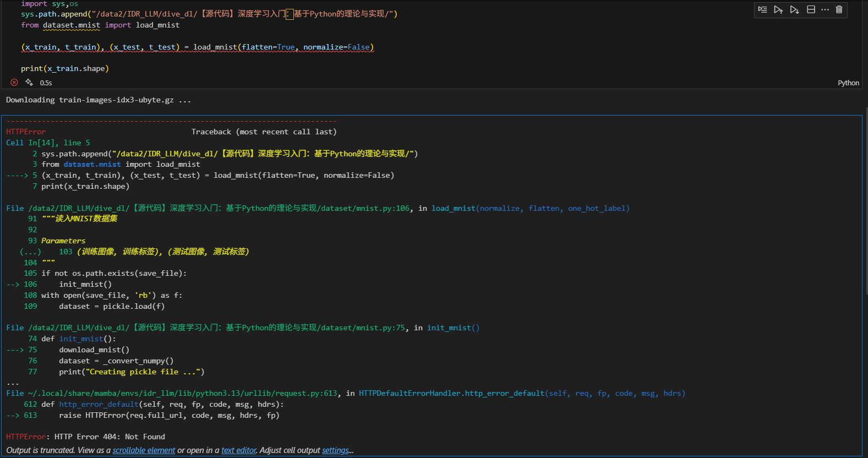
Task: Delete the cell with the trash icon
Action: click(839, 9)
